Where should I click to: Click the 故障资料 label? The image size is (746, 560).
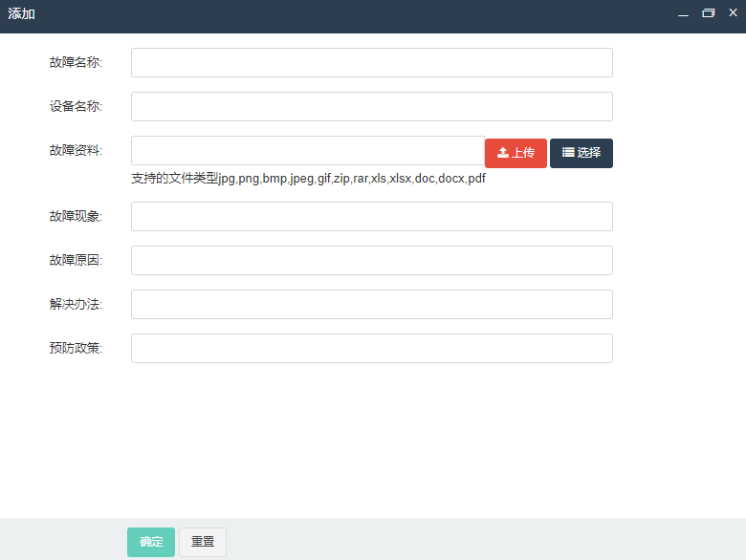click(76, 150)
